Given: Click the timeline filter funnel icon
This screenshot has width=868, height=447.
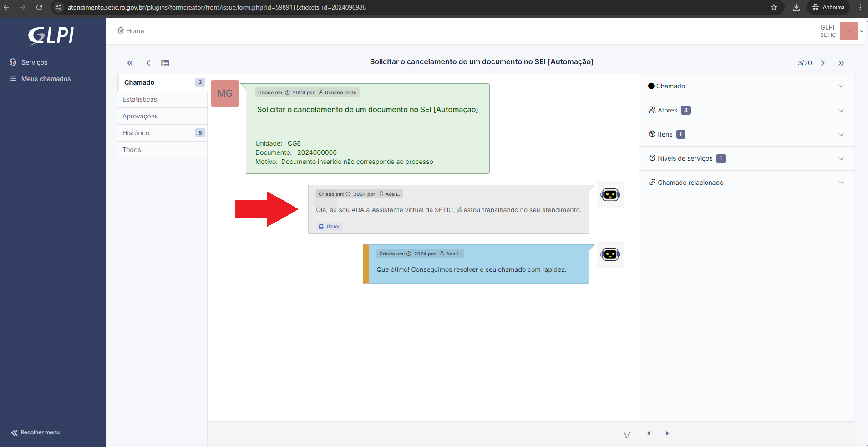Looking at the screenshot, I should click(x=627, y=434).
